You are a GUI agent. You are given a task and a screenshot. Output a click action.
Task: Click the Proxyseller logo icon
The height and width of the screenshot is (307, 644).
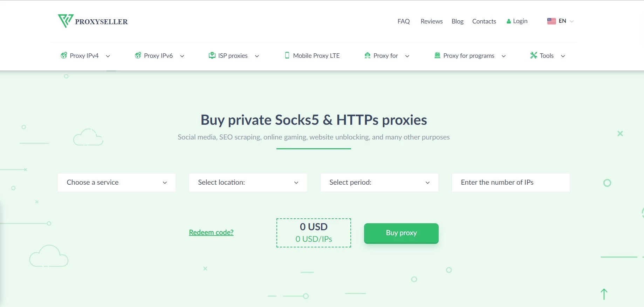pos(66,21)
